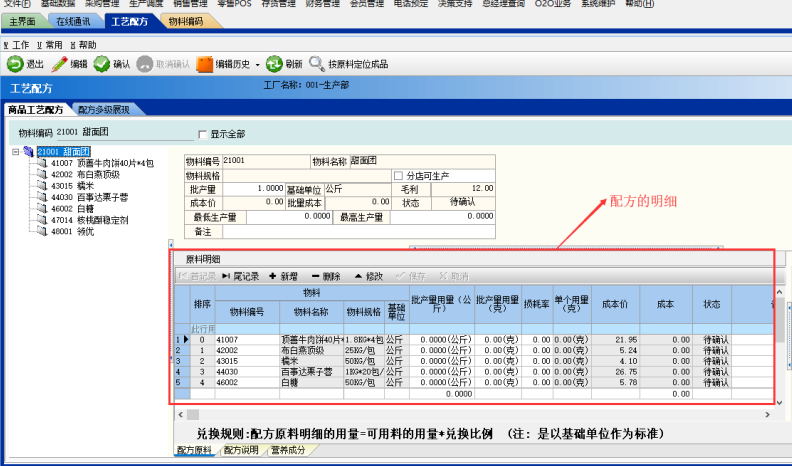The width and height of the screenshot is (792, 466).
Task: Click the 删除 delete-row button
Action: [326, 276]
